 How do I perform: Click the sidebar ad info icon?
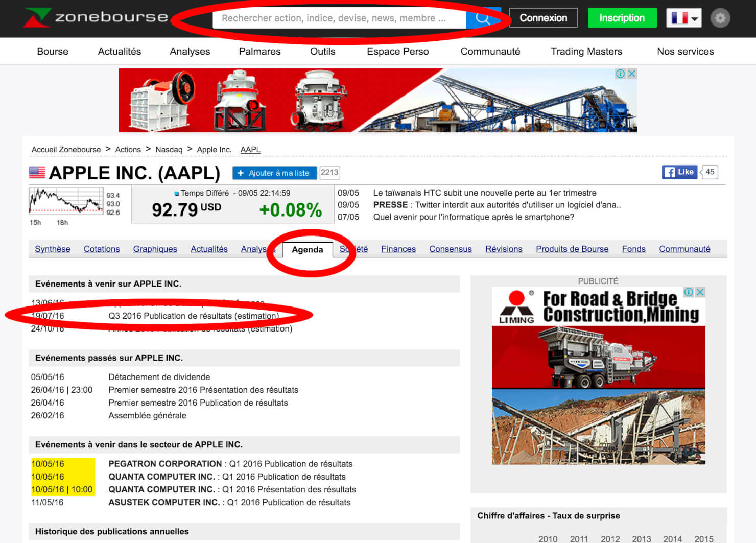tap(689, 292)
